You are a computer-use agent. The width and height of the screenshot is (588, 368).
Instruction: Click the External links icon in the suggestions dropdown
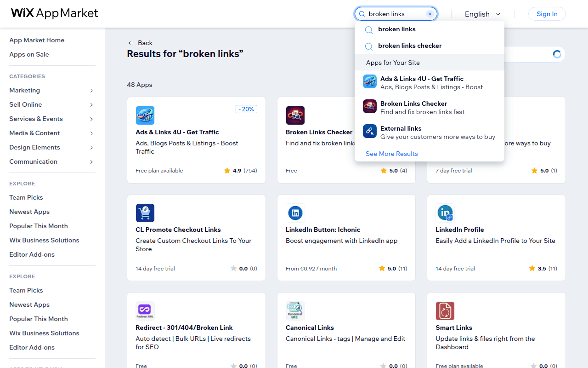370,131
